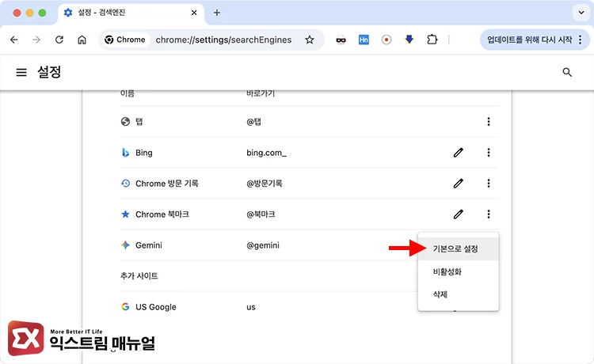Click the @탭 shortcut text

253,121
